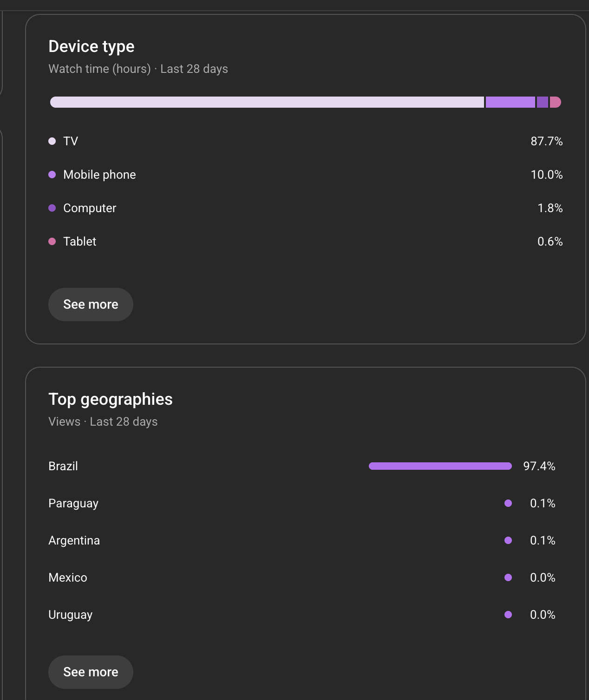Click the 97.4% Brazil views value
This screenshot has width=589, height=700.
coord(539,466)
